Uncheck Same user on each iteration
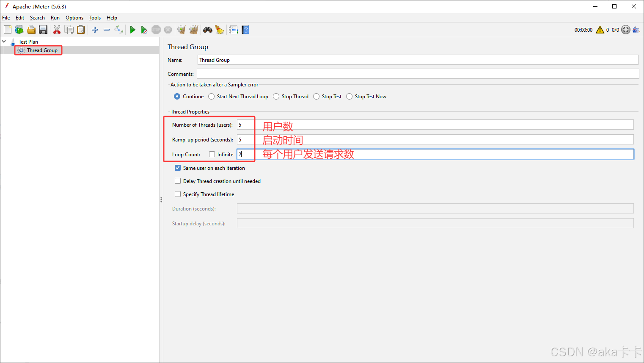This screenshot has width=644, height=363. [x=178, y=168]
